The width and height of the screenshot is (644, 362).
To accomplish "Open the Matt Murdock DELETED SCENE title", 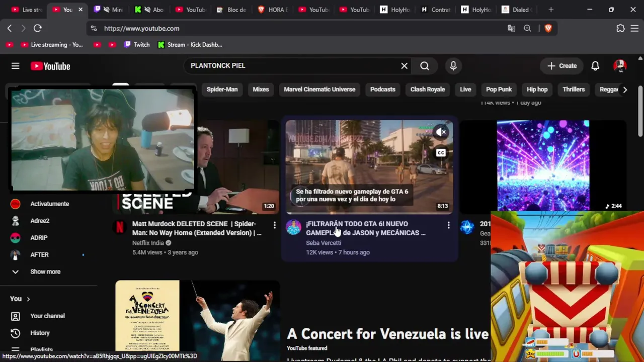I will [x=197, y=228].
